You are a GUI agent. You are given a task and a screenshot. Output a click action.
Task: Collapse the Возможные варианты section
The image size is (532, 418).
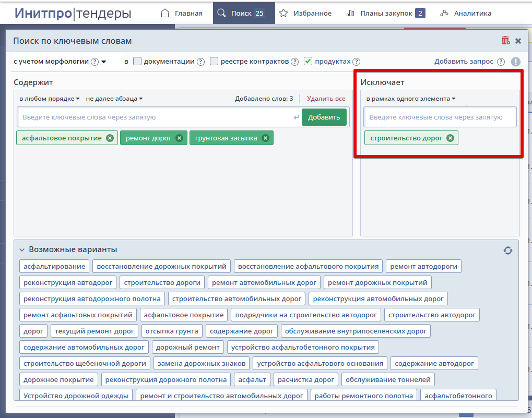pos(22,250)
